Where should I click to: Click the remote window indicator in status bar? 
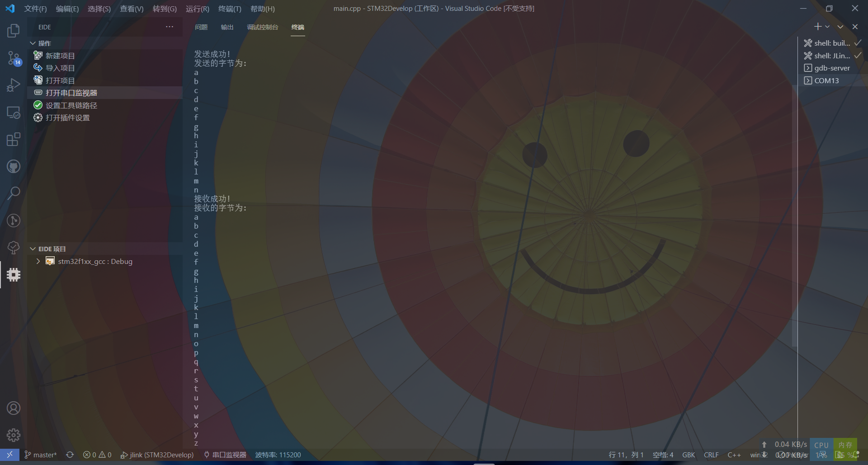[9, 455]
